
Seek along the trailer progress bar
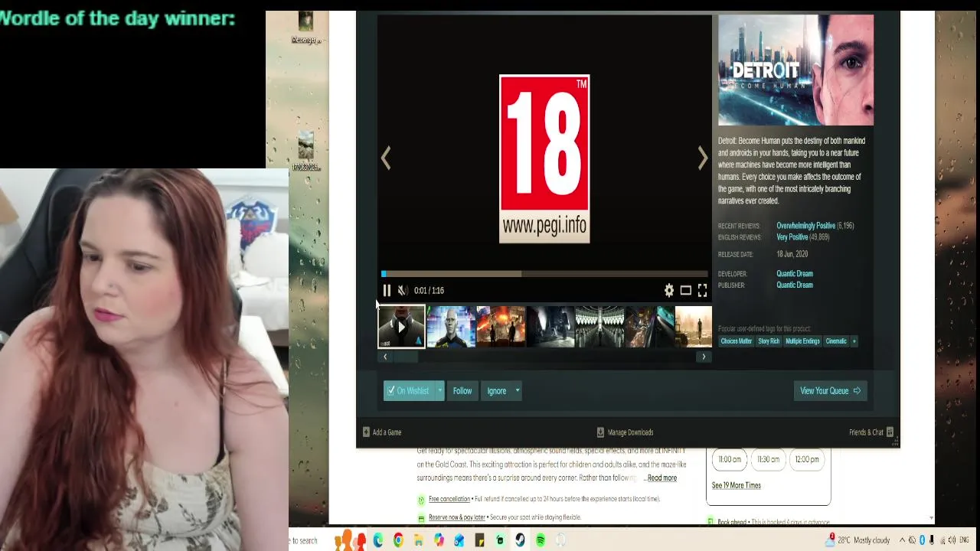point(544,273)
